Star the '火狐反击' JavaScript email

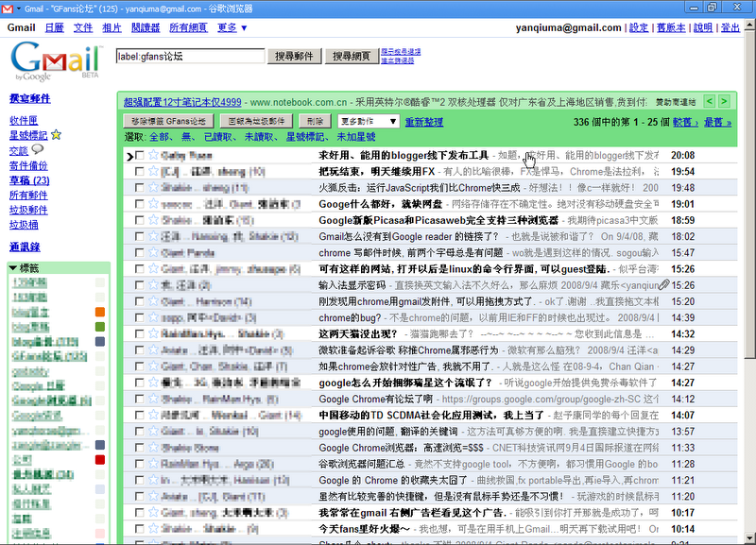coord(153,187)
